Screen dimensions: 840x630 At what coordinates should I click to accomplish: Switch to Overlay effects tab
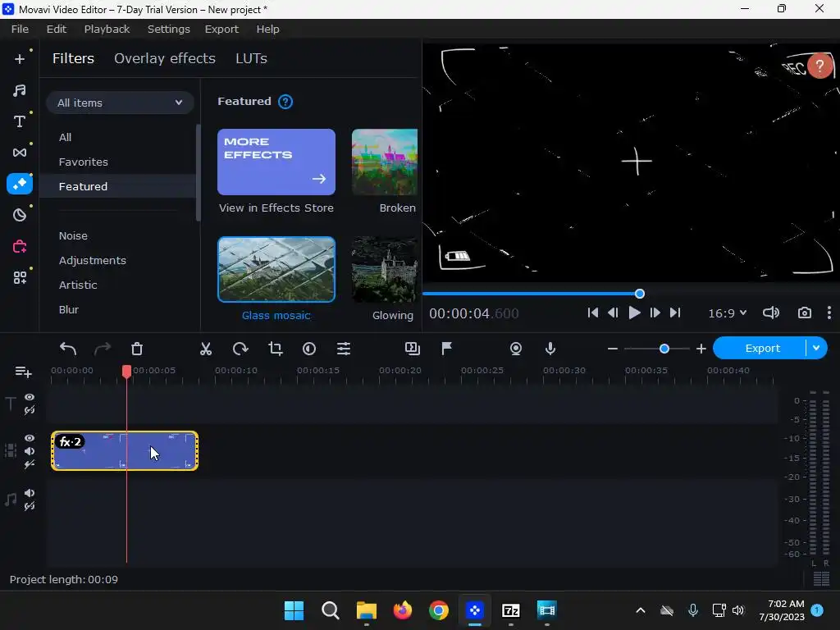(164, 58)
